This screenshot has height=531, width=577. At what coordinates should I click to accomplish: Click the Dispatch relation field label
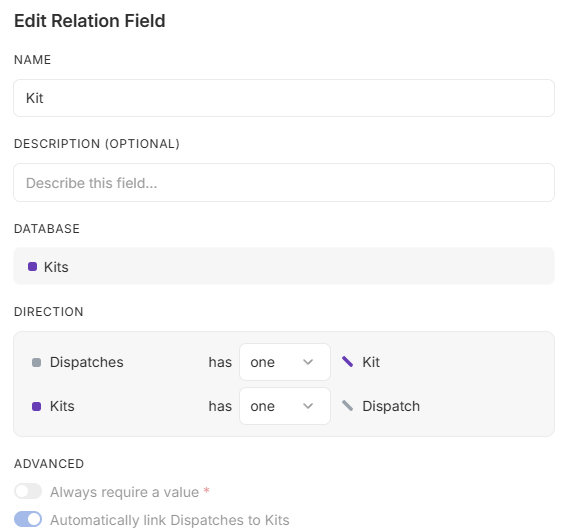tap(391, 406)
